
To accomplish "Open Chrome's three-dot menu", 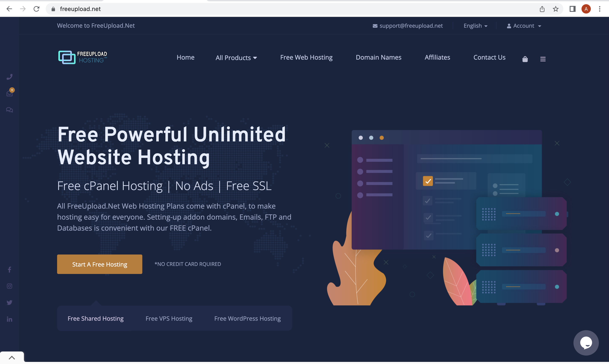I will pyautogui.click(x=599, y=9).
